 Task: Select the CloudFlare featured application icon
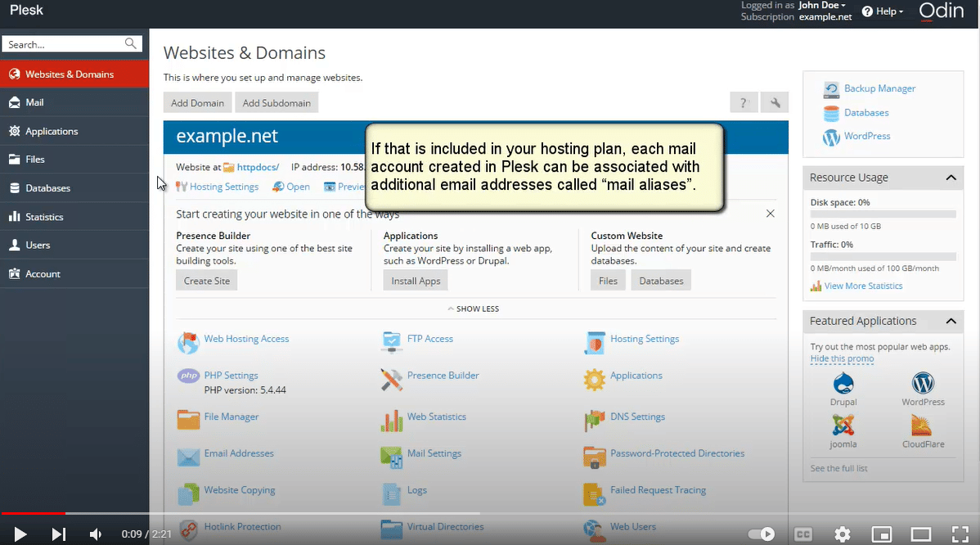[x=923, y=425]
